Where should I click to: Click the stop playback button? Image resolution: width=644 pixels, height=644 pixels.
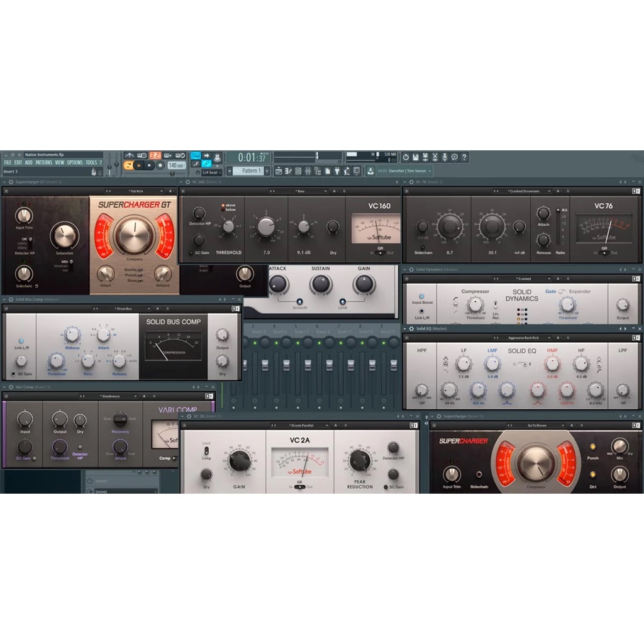149,165
